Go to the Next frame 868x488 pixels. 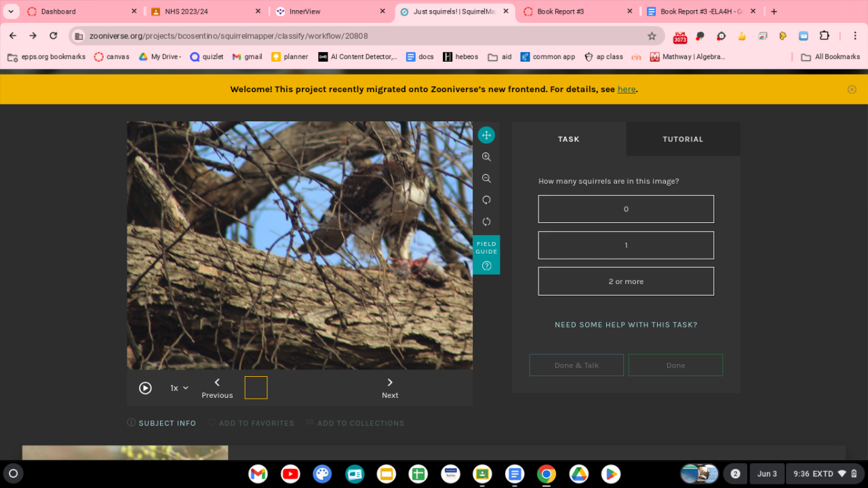tap(390, 388)
